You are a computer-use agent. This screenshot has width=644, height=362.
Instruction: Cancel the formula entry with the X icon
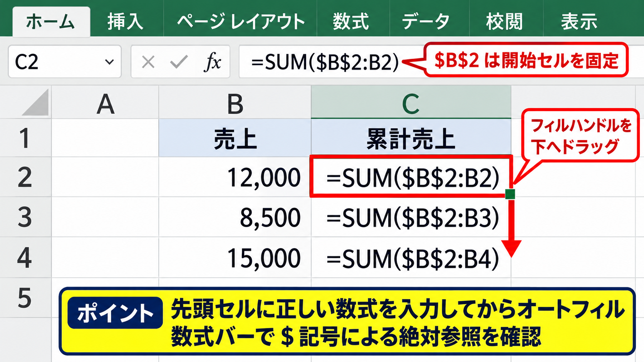point(148,62)
